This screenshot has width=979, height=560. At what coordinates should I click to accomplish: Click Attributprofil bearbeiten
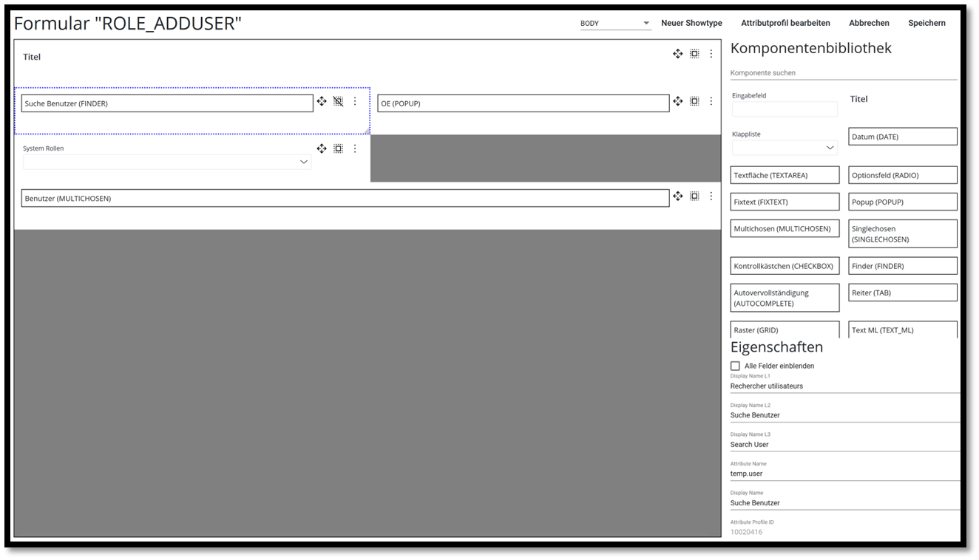pyautogui.click(x=785, y=23)
